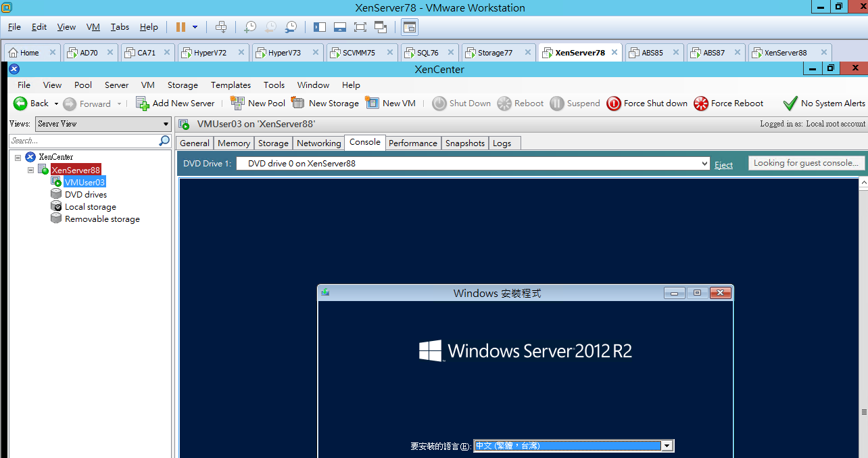This screenshot has width=868, height=458.
Task: Collapse the XenServer88 tree node
Action: pos(30,170)
